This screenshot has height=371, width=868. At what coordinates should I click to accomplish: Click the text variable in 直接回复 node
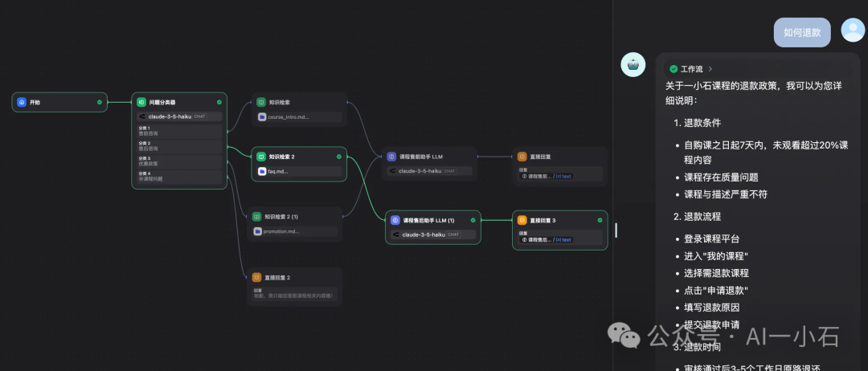[563, 177]
